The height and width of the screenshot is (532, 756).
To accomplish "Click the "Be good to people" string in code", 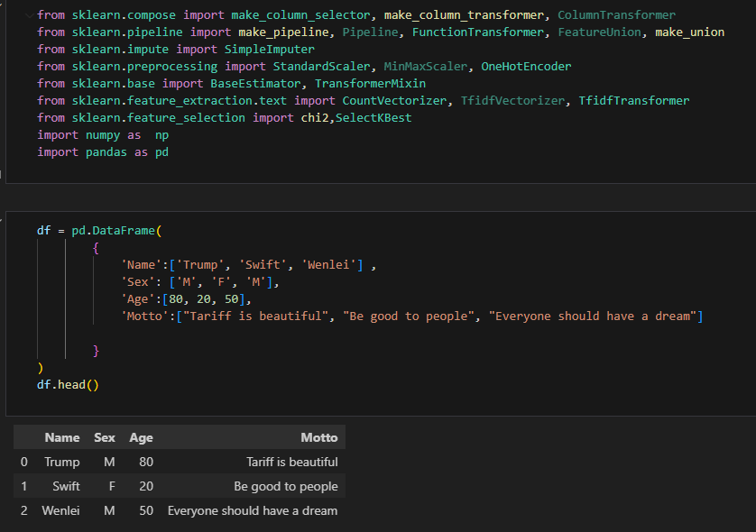I will (409, 316).
